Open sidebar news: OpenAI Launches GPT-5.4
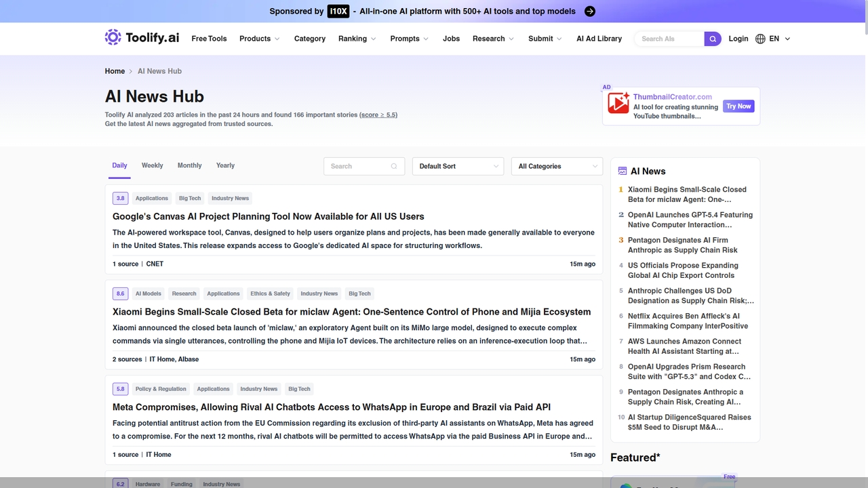 pyautogui.click(x=690, y=220)
